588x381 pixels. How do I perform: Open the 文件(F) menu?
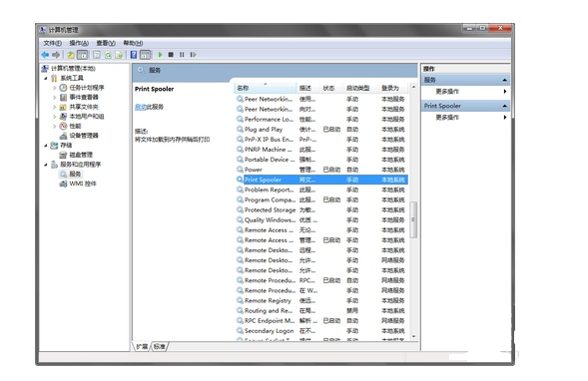[x=53, y=43]
